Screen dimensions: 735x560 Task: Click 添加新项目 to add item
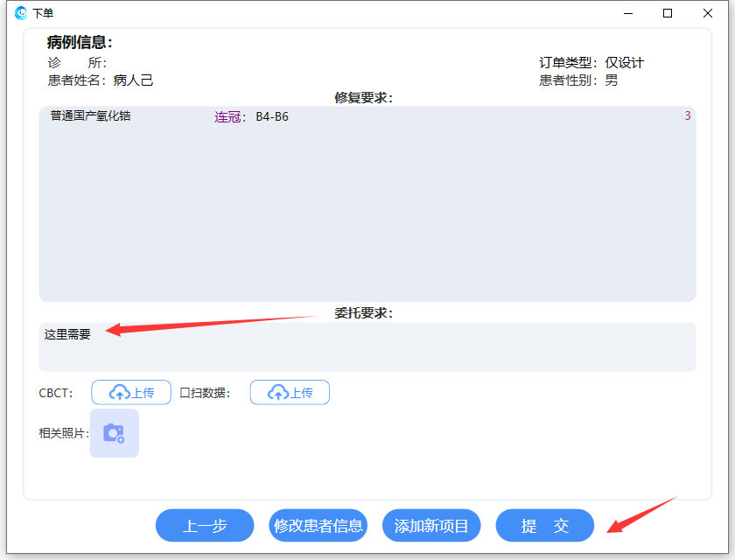[431, 526]
